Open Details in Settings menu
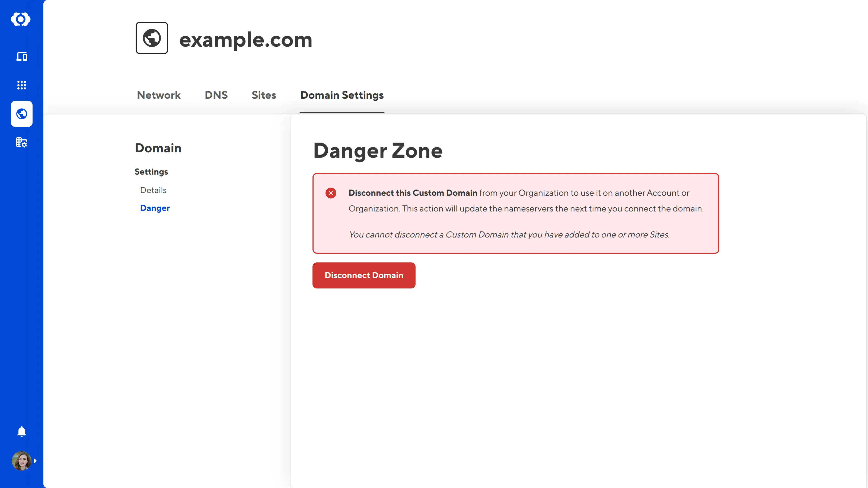The width and height of the screenshot is (868, 488). coord(153,190)
